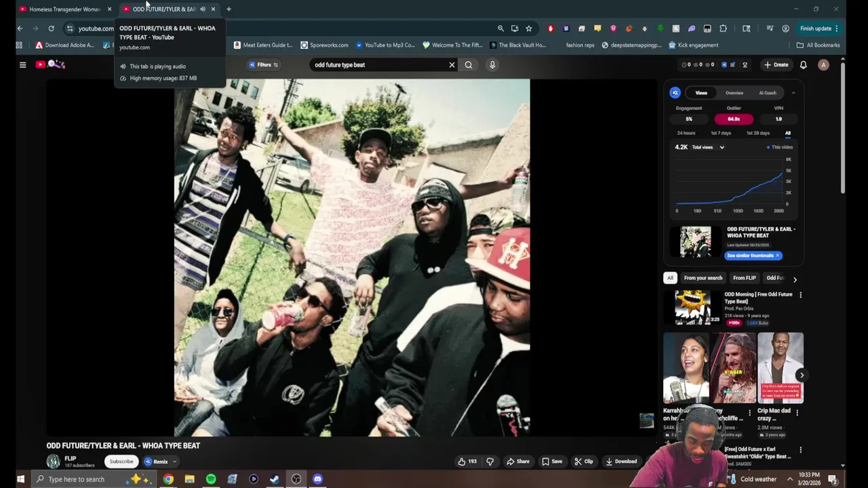Click See similar thumbnails button

point(753,256)
